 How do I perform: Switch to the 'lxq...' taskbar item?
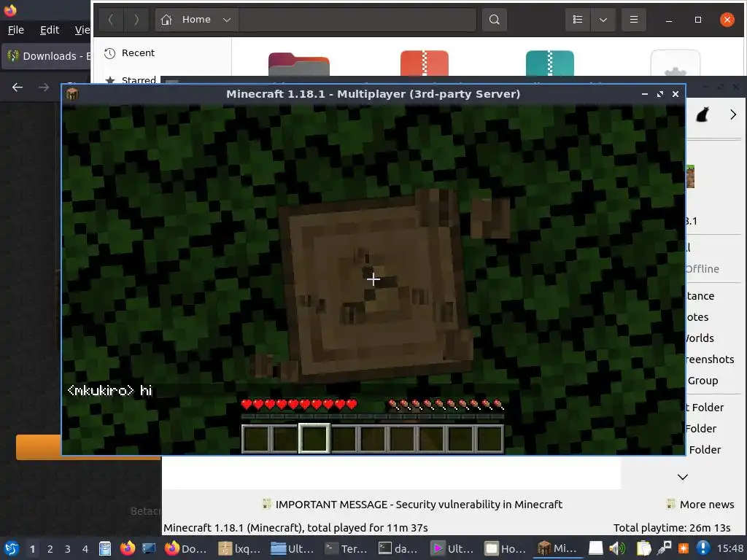(x=239, y=548)
